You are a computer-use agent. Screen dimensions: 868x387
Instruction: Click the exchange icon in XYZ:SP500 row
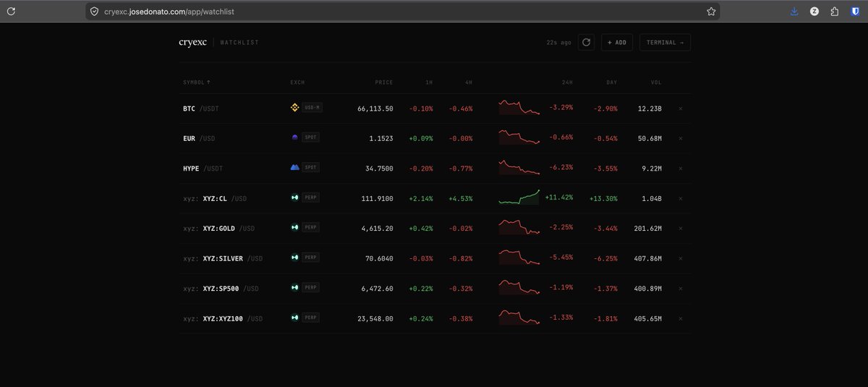[294, 287]
